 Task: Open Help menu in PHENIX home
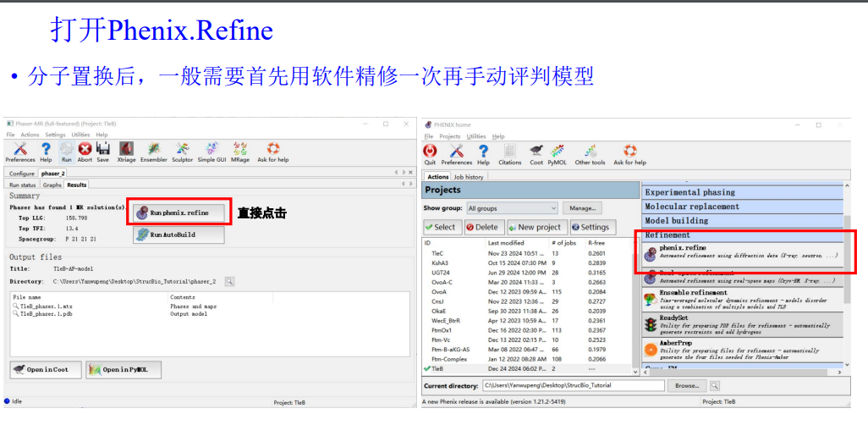498,136
